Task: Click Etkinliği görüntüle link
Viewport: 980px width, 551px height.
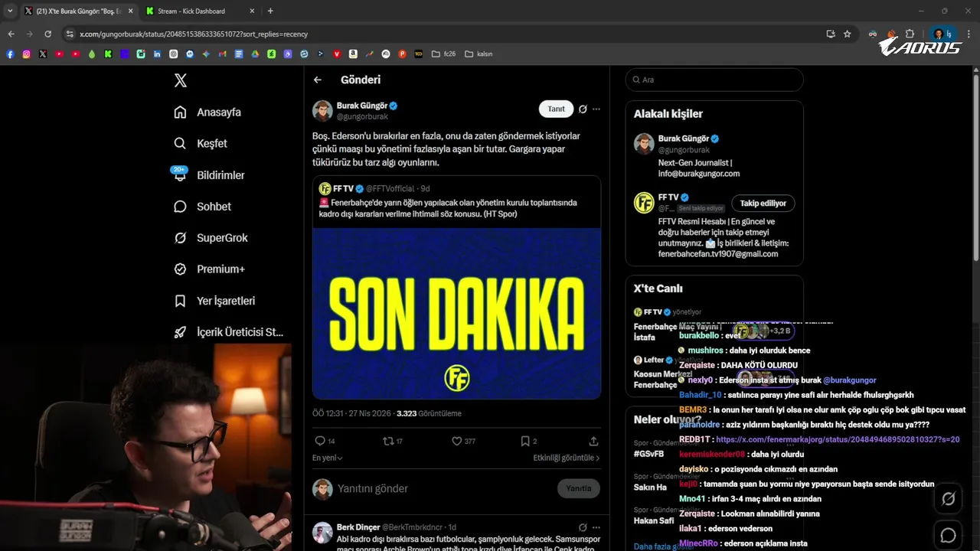Action: (567, 458)
